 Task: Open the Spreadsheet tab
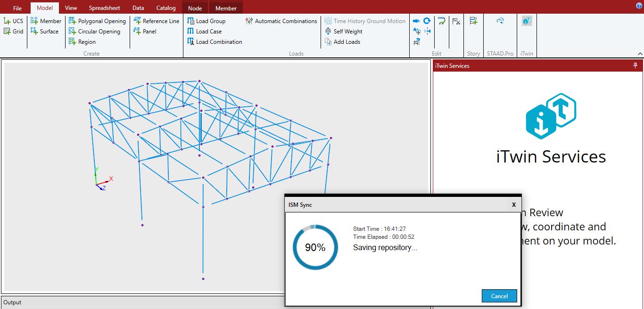coord(105,8)
